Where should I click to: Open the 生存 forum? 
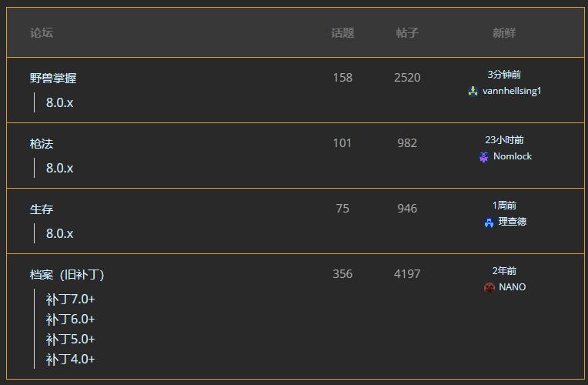(x=42, y=209)
